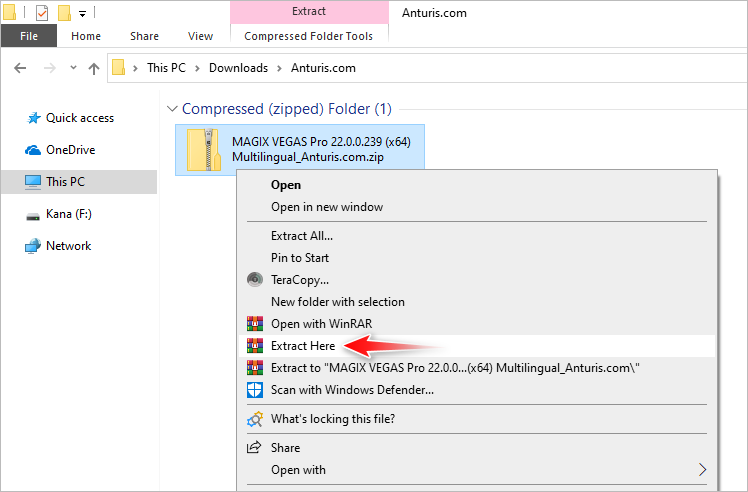
Task: Click Downloads in the address bar path
Action: pos(238,68)
